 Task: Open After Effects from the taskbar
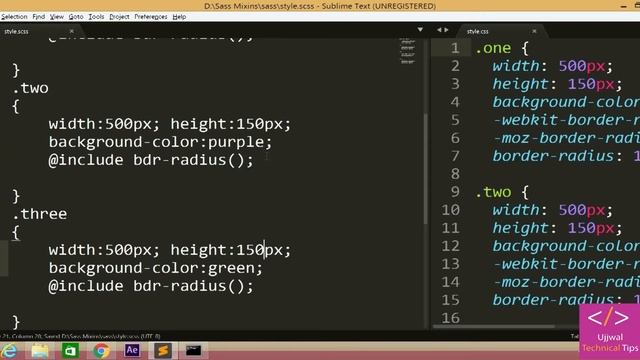click(x=132, y=351)
